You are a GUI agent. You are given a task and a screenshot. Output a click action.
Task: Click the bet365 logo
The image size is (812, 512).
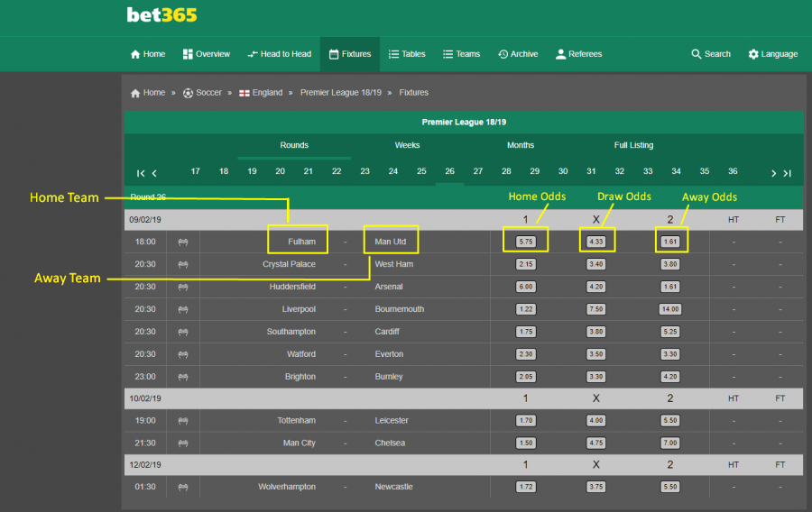click(161, 15)
